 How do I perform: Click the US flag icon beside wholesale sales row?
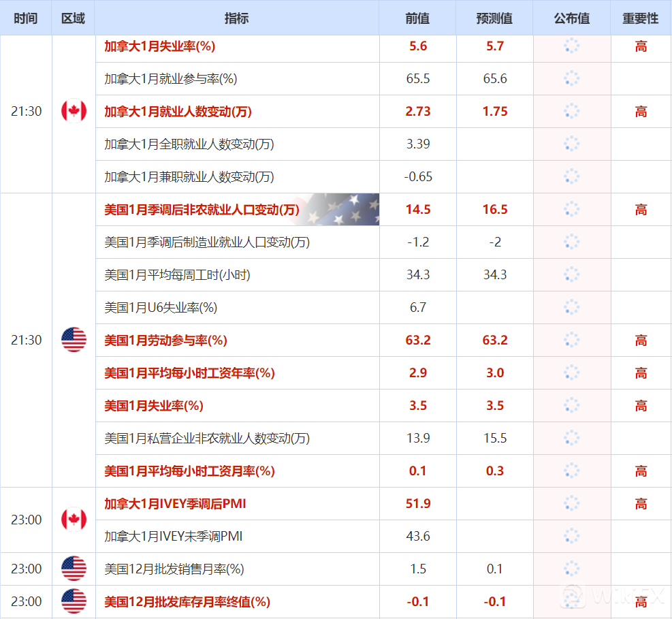pyautogui.click(x=72, y=569)
